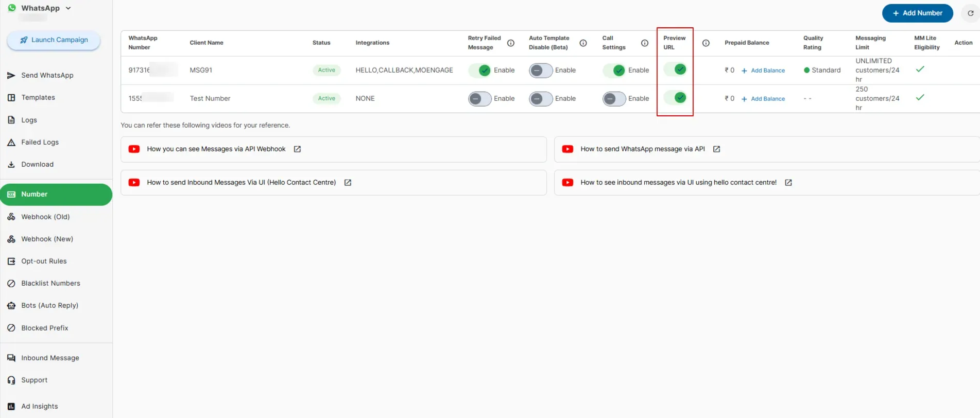Screen dimensions: 980x418
Task: Open the How to see inbound messages video
Action: coord(678,183)
